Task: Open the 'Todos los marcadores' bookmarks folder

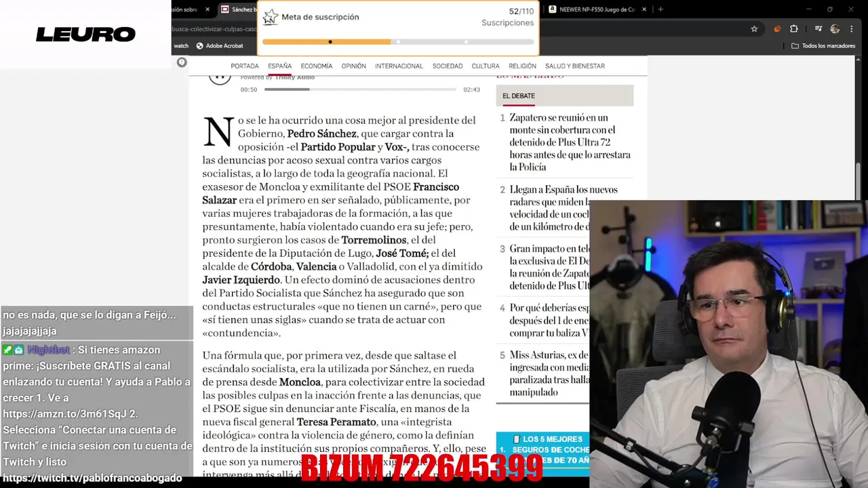Action: pyautogui.click(x=823, y=46)
